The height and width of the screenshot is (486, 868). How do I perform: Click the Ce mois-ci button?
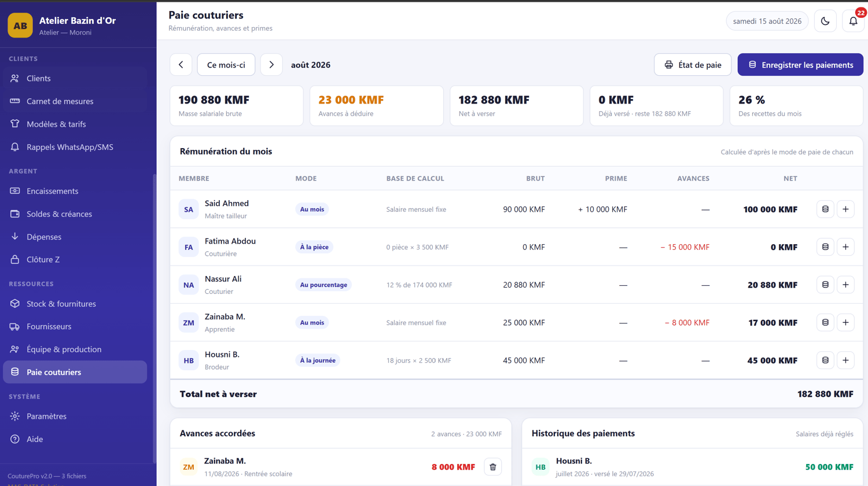(x=226, y=65)
